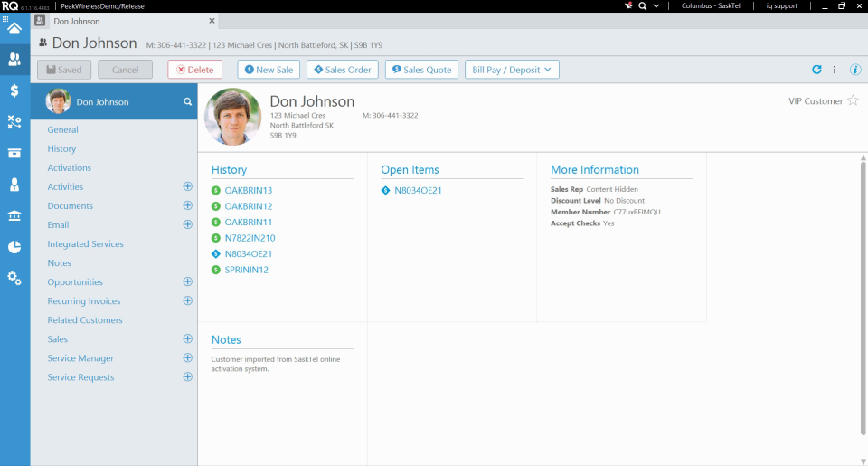
Task: Click the New Sale button
Action: tap(269, 70)
